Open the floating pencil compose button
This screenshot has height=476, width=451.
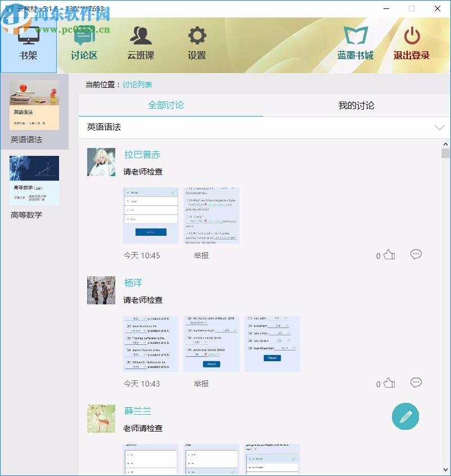click(405, 416)
